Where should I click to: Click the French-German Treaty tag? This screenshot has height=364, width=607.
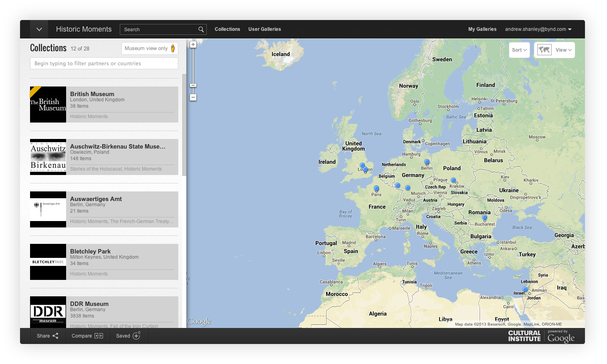click(142, 221)
